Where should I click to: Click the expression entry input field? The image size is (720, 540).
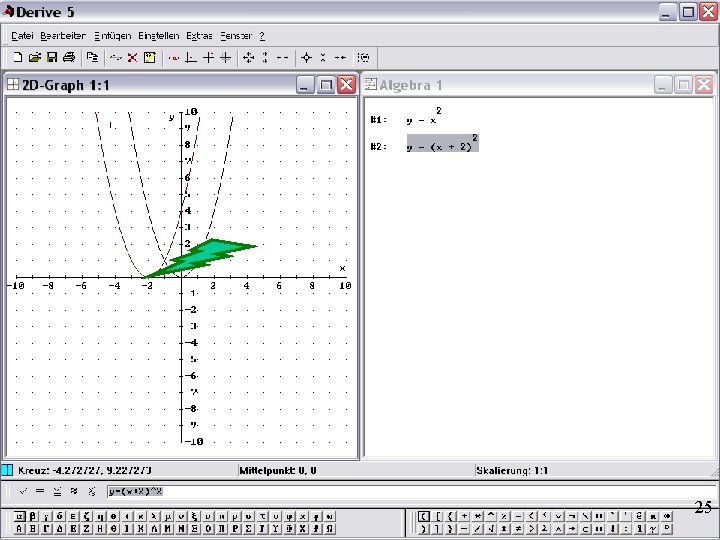(x=411, y=491)
